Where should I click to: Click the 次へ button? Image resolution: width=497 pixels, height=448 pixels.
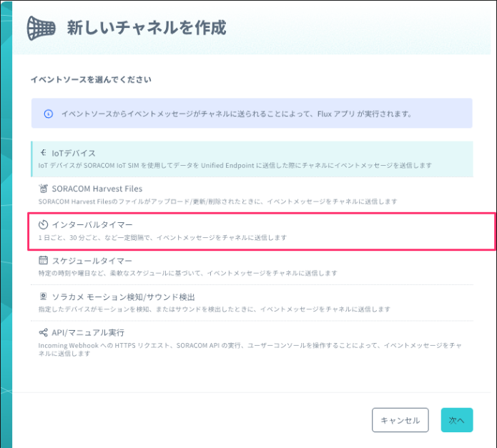[x=457, y=420]
